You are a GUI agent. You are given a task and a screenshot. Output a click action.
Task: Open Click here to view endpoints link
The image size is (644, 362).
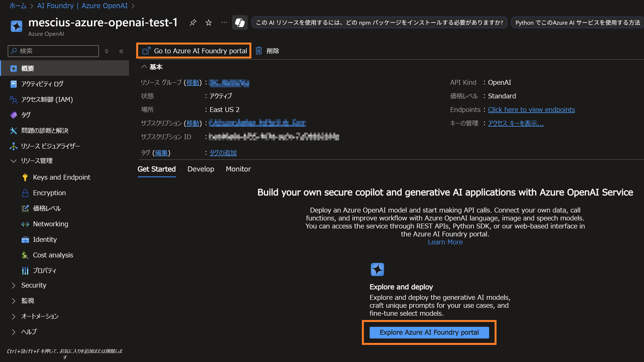point(531,110)
